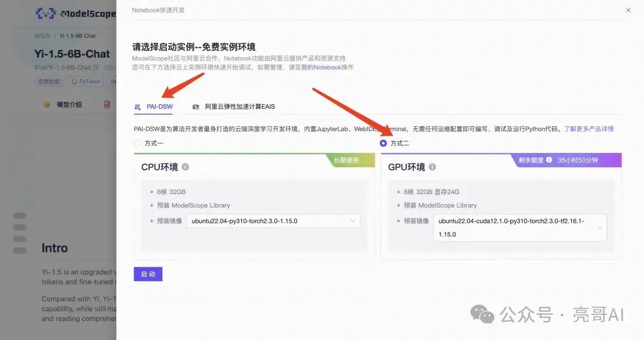
Task: Click the PAI-DSW tab icon
Action: 138,107
